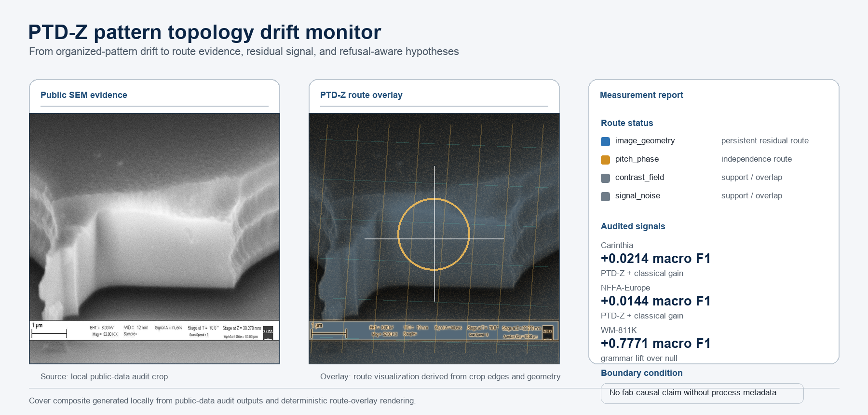
Task: Click the 'Overlay: route visualization' caption
Action: click(x=440, y=376)
